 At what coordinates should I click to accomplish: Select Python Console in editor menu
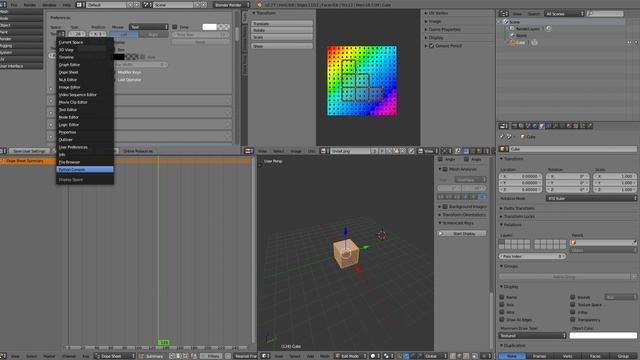tap(85, 169)
